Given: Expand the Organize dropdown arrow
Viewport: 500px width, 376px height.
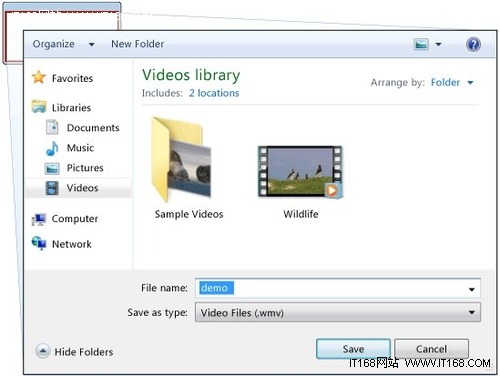Looking at the screenshot, I should [91, 44].
